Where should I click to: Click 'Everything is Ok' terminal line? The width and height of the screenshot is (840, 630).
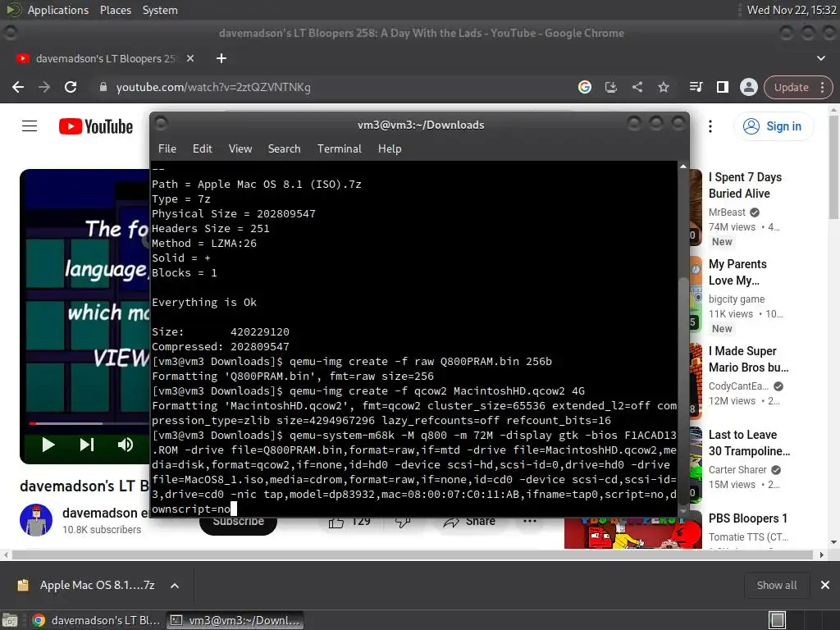204,302
